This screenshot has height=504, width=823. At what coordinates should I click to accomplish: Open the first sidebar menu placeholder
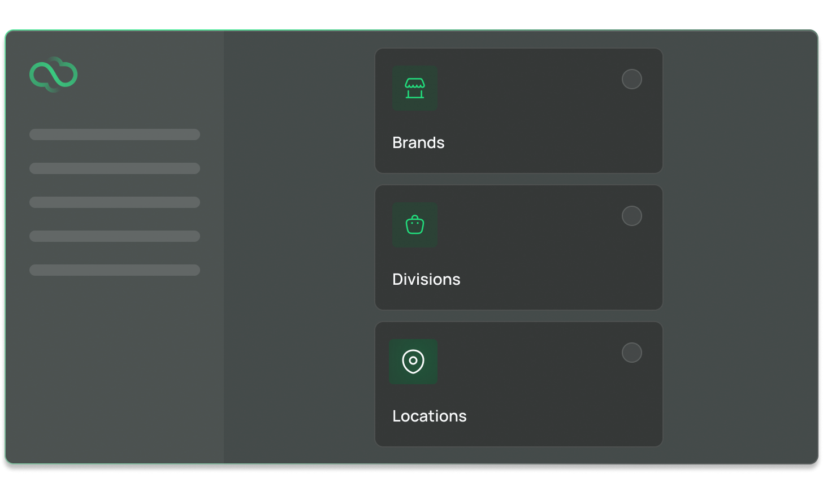click(x=115, y=134)
